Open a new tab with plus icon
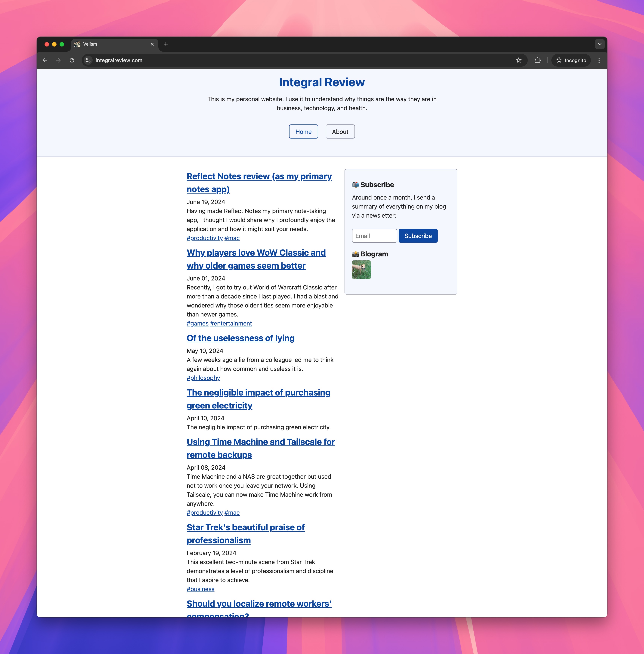Viewport: 644px width, 654px height. (x=166, y=44)
